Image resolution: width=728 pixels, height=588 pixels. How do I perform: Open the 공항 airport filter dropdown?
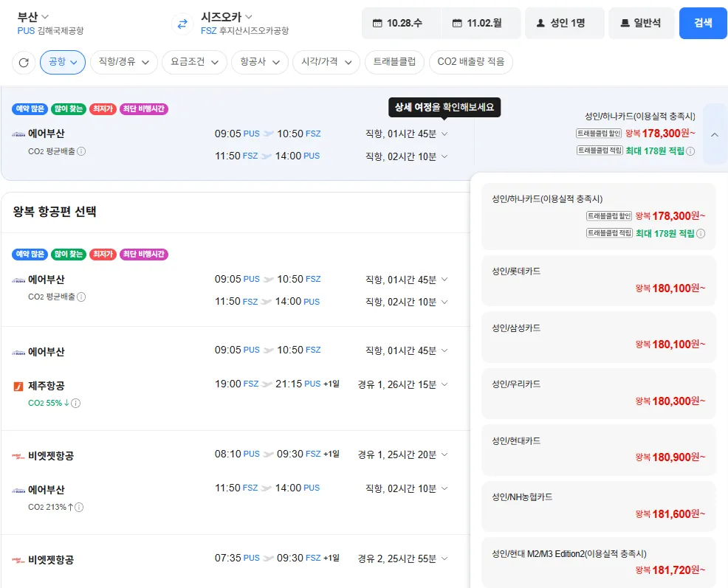[x=63, y=62]
